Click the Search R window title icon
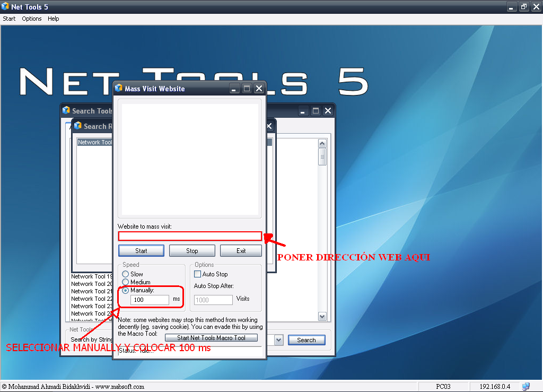Viewport: 543px width, 392px height. point(78,126)
